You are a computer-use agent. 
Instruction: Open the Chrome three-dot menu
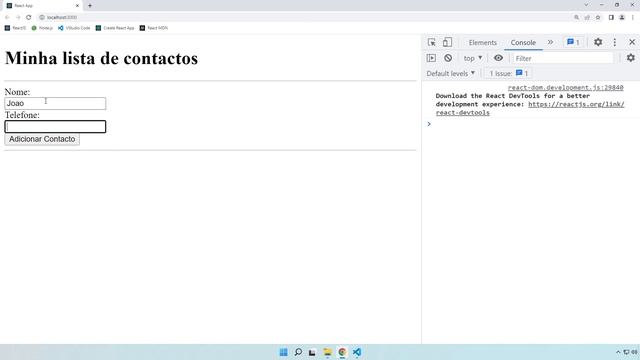coord(633,18)
